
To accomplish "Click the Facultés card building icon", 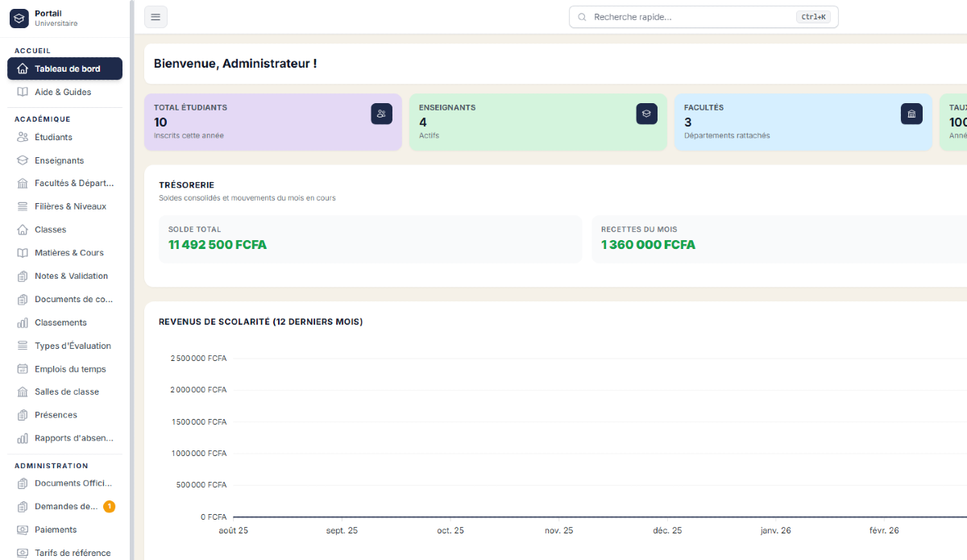I will click(911, 114).
